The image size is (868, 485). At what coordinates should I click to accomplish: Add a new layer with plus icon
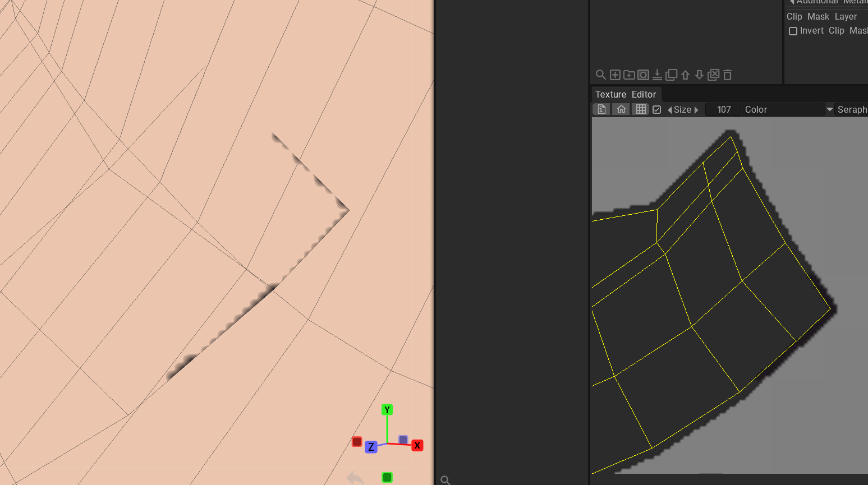tap(615, 75)
